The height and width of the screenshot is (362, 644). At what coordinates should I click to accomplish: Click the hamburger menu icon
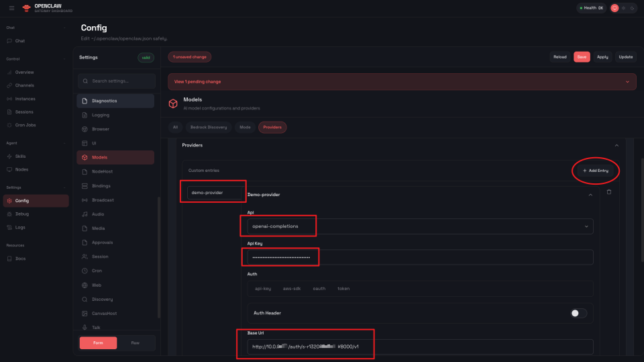[11, 8]
